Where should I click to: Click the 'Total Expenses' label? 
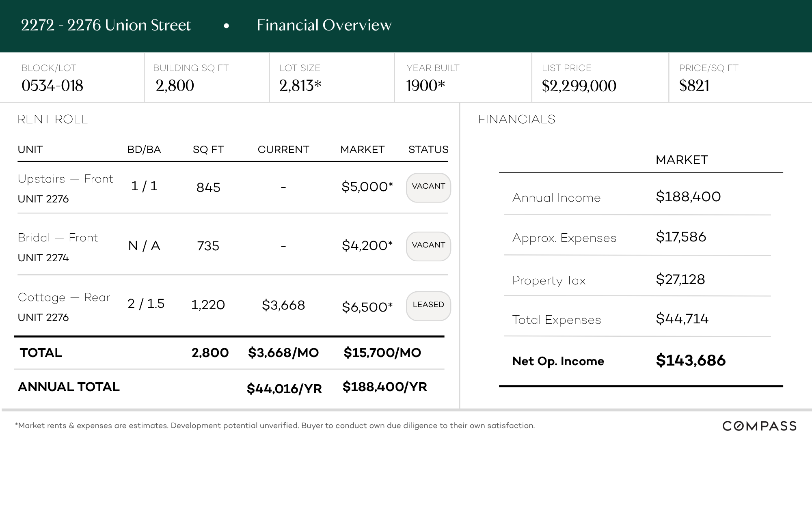click(x=556, y=320)
